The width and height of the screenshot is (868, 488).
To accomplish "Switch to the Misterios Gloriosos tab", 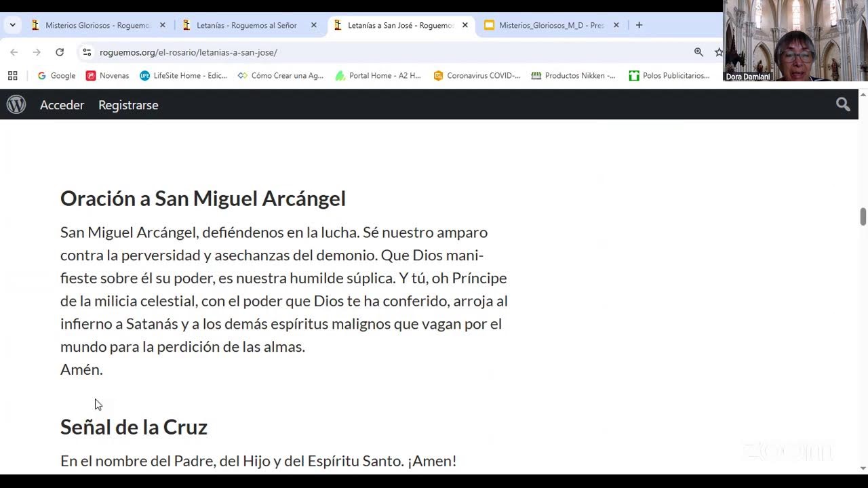I will (x=98, y=25).
